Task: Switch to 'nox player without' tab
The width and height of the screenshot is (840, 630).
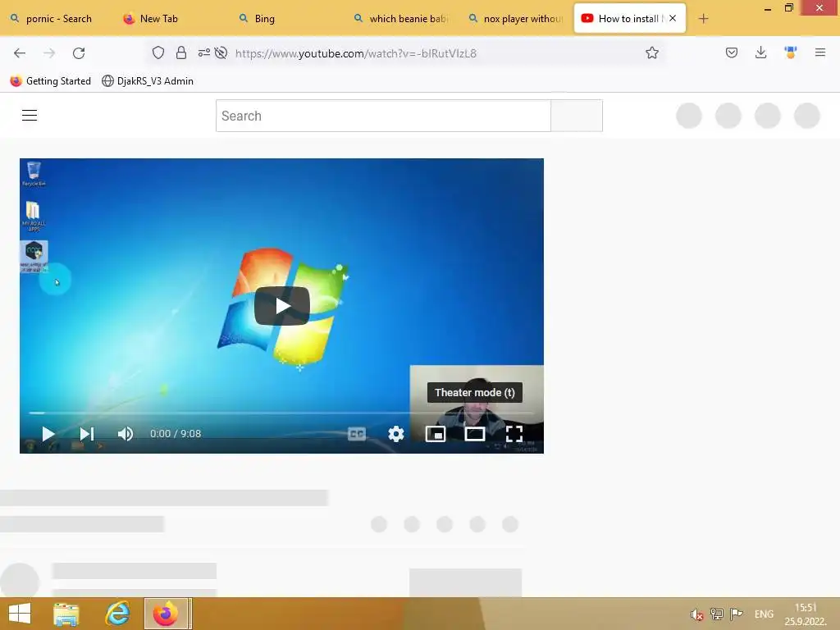Action: pyautogui.click(x=517, y=19)
